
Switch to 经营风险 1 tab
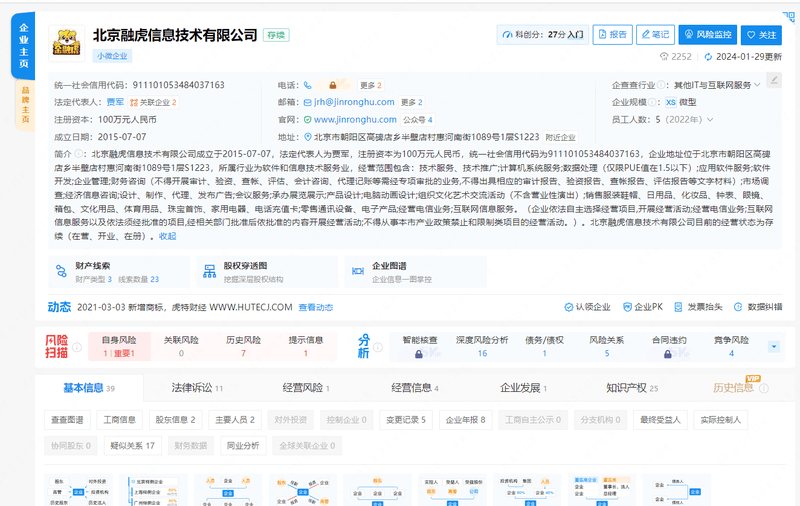pyautogui.click(x=306, y=388)
